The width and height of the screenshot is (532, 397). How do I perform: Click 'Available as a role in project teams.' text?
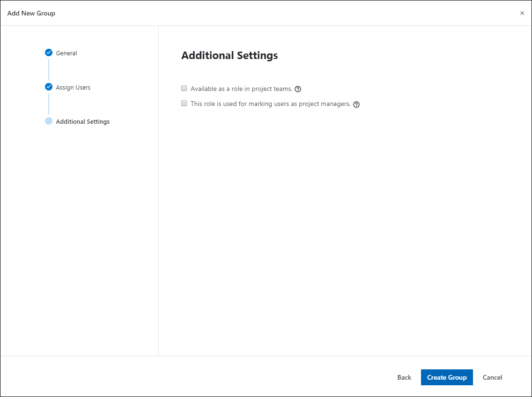[x=242, y=89]
